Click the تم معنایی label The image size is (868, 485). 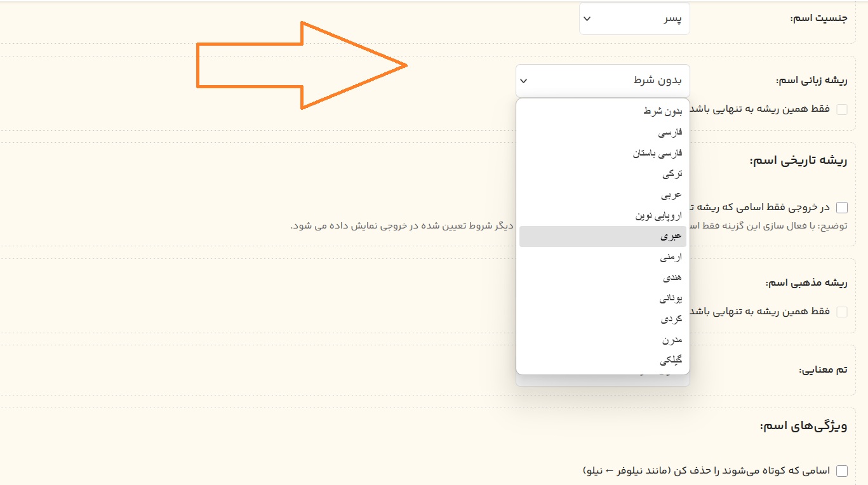point(823,370)
